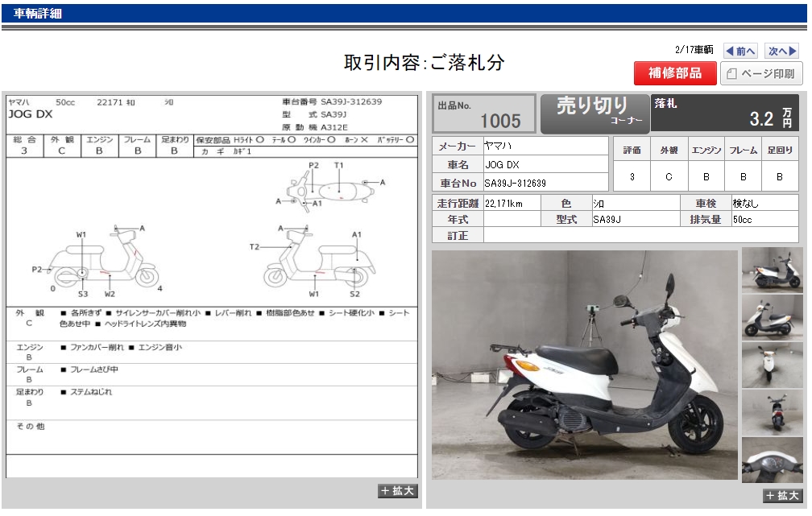Select the third thumbnail showing scooter front view
Screen dimensions: 812x516
tap(772, 365)
